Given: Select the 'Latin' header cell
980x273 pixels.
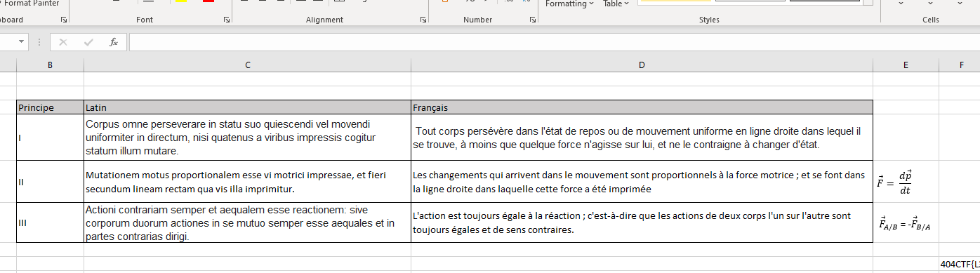Looking at the screenshot, I should [247, 107].
